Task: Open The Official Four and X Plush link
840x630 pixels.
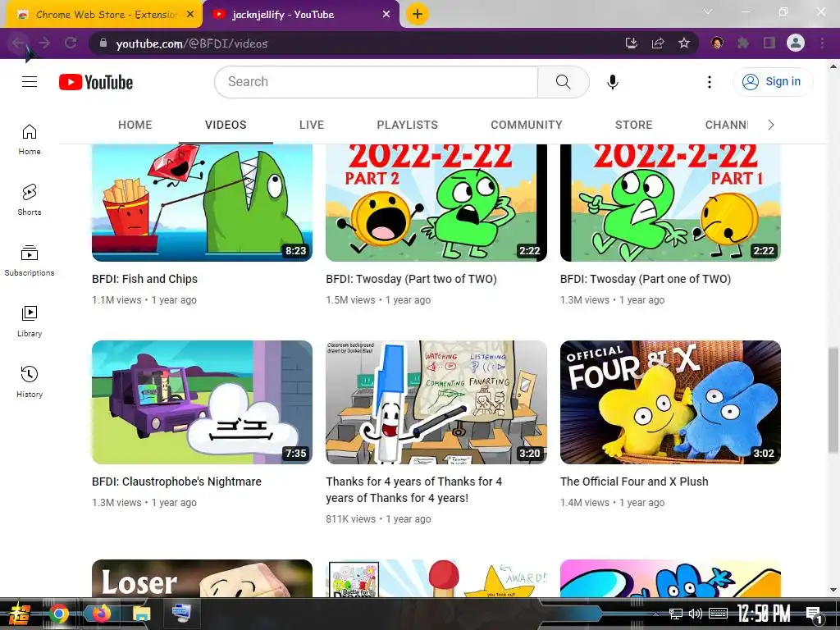Action: point(634,482)
